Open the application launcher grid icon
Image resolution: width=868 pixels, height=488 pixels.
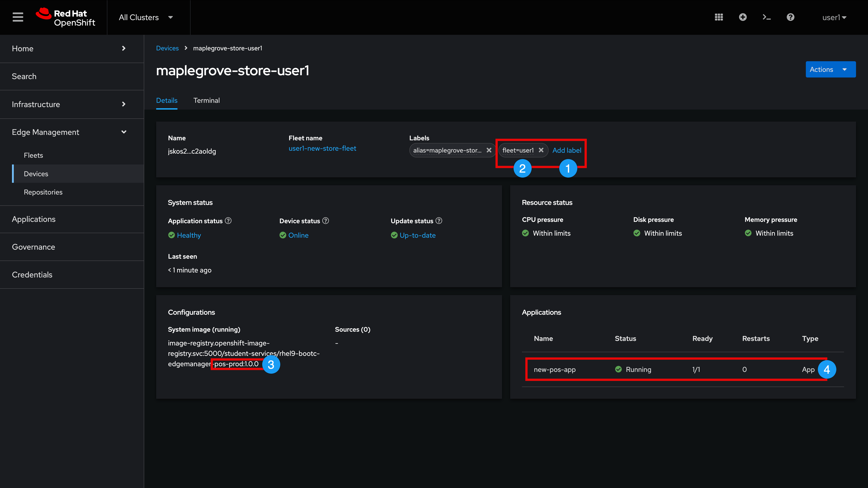[719, 17]
